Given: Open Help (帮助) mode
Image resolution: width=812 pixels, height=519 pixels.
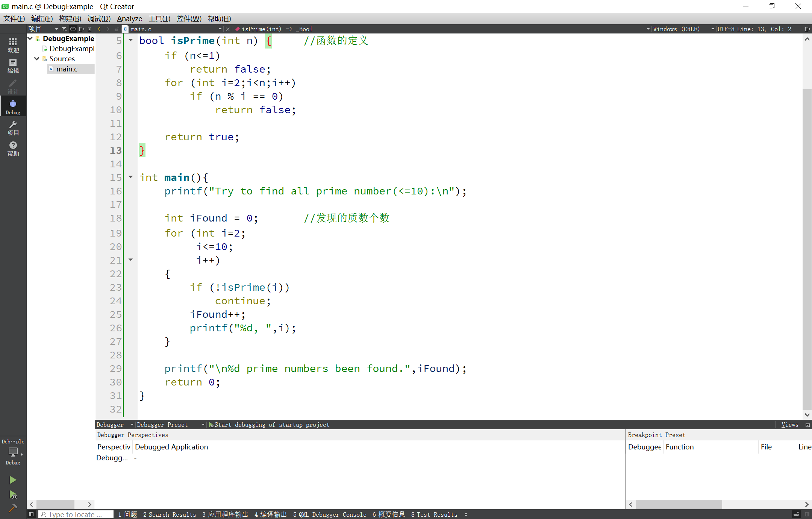Looking at the screenshot, I should click(13, 149).
